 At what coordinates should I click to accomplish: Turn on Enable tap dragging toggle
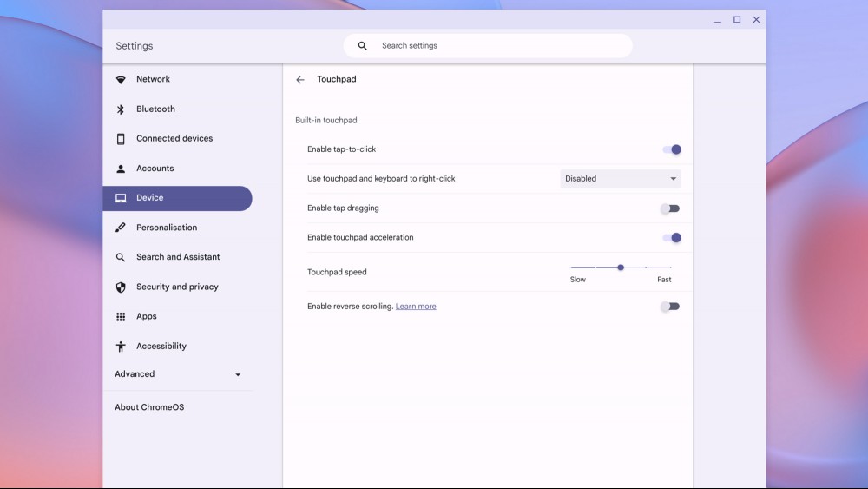click(x=670, y=208)
